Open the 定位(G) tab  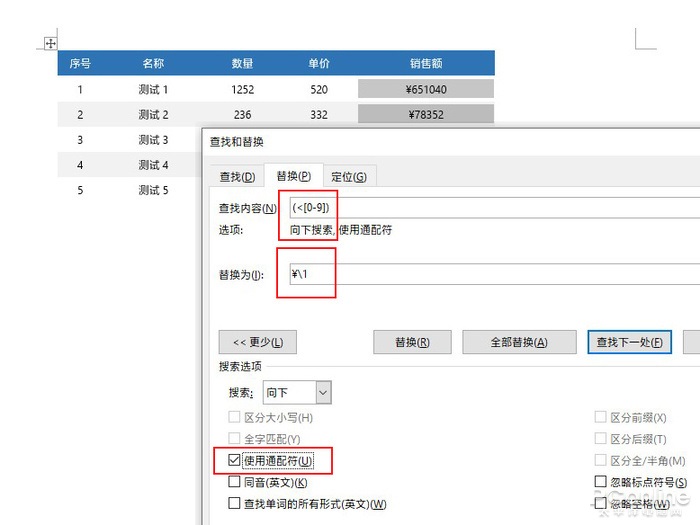(349, 177)
